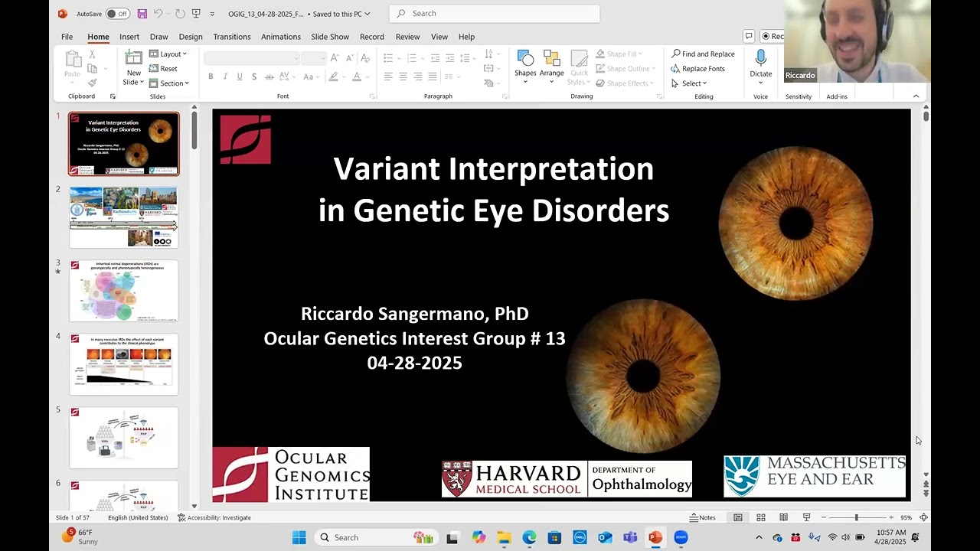Click the Format Painter brush icon
Screen dimensions: 980x551
[x=92, y=83]
